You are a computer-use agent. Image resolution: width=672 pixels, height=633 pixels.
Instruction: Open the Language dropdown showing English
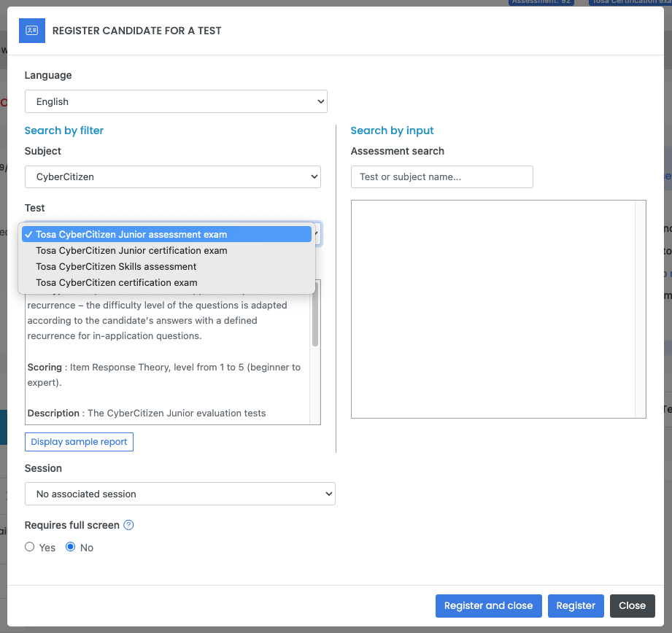[176, 101]
